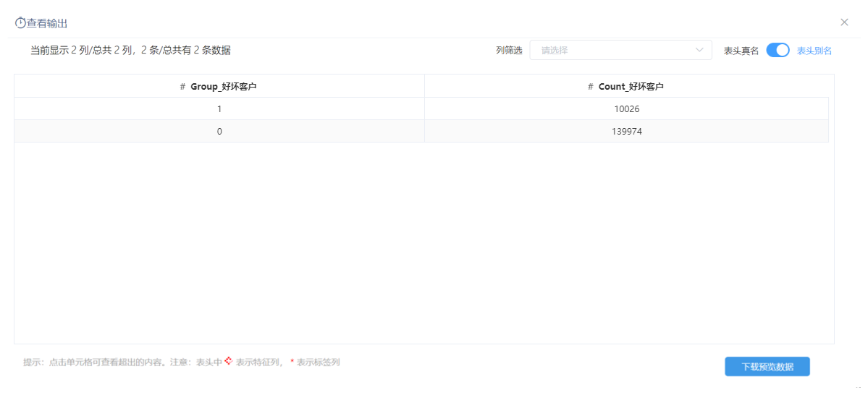This screenshot has height=395, width=868.
Task: Select the Group_好坏客户 column header
Action: coord(219,86)
